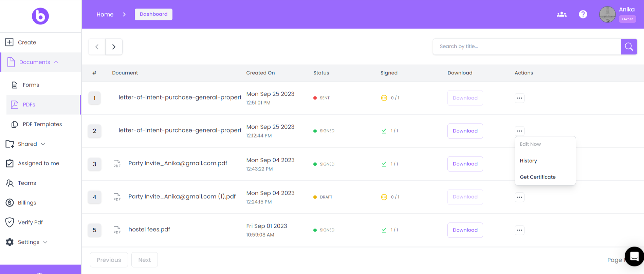This screenshot has width=644, height=274.
Task: Open Verify Pdf from the sidebar
Action: (x=30, y=222)
